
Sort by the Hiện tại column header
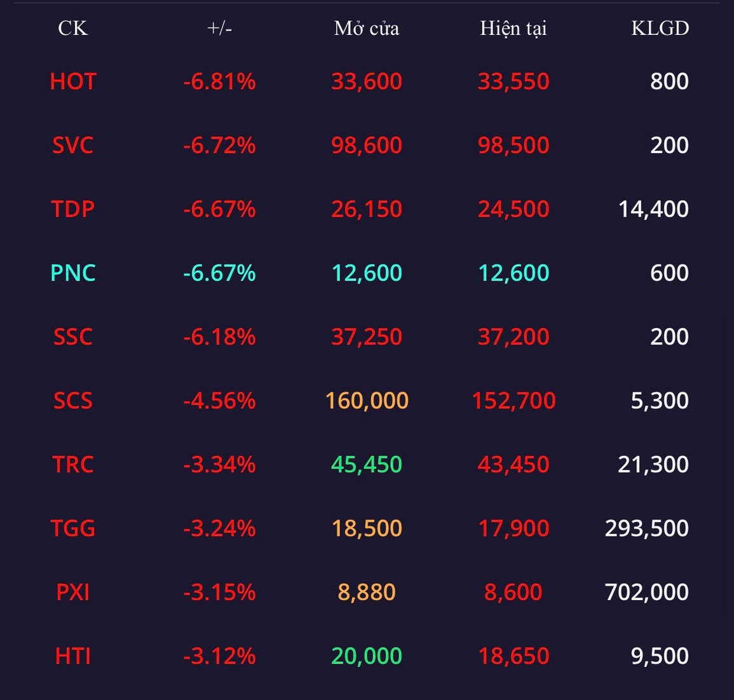(x=513, y=29)
